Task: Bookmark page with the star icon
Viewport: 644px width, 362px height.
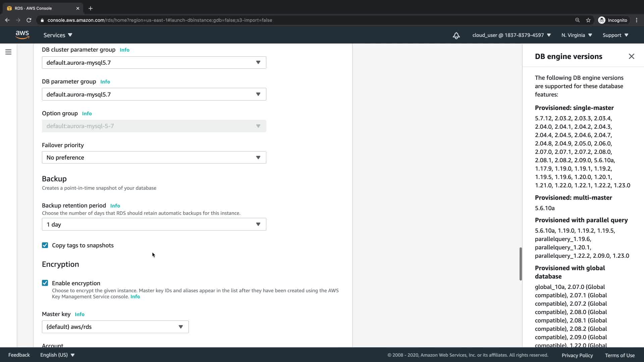Action: 588,20
